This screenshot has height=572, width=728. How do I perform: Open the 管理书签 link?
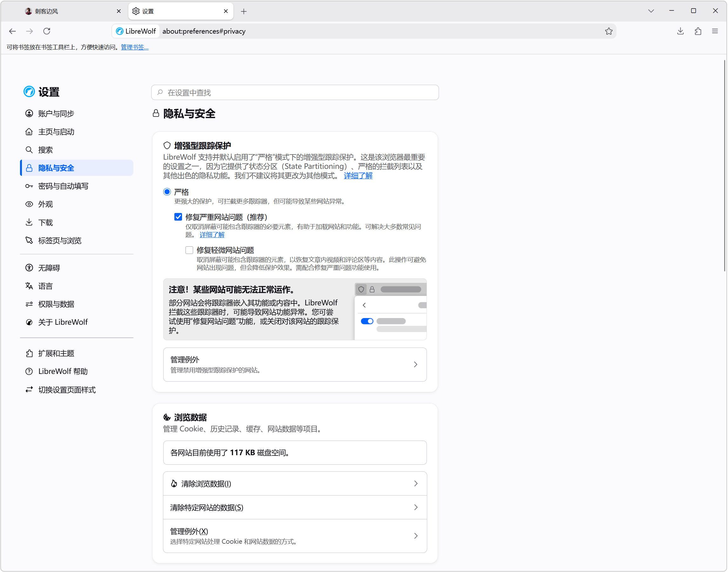point(135,47)
